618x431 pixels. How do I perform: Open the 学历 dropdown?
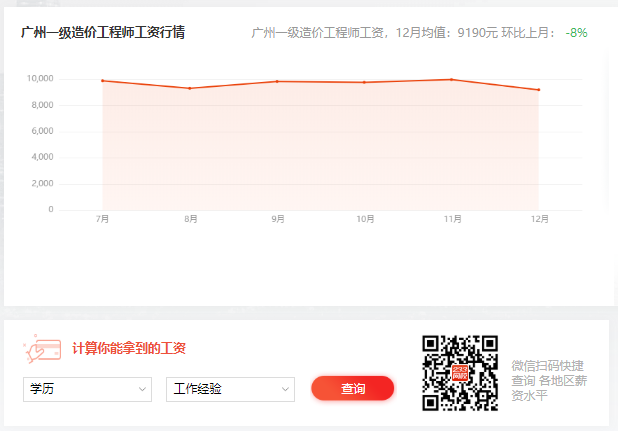point(87,389)
